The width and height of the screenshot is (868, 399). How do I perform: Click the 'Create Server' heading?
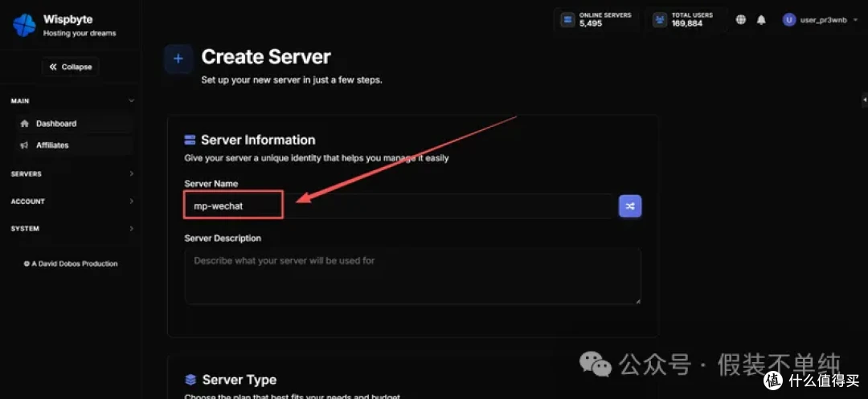(x=266, y=57)
